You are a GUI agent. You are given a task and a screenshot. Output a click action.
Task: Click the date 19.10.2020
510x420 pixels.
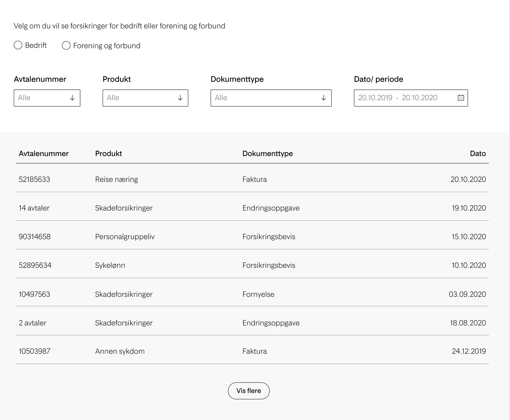[x=469, y=208]
